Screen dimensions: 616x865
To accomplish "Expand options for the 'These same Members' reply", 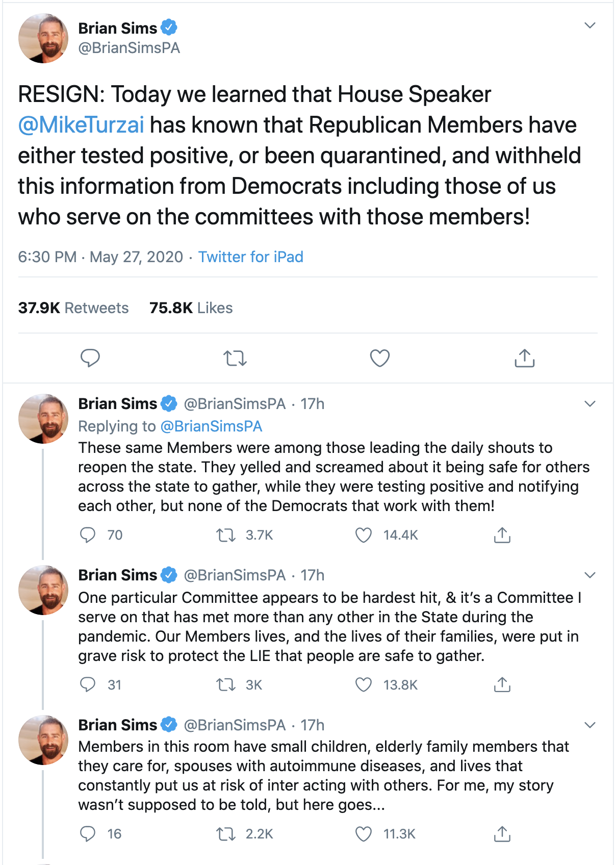I will point(589,404).
